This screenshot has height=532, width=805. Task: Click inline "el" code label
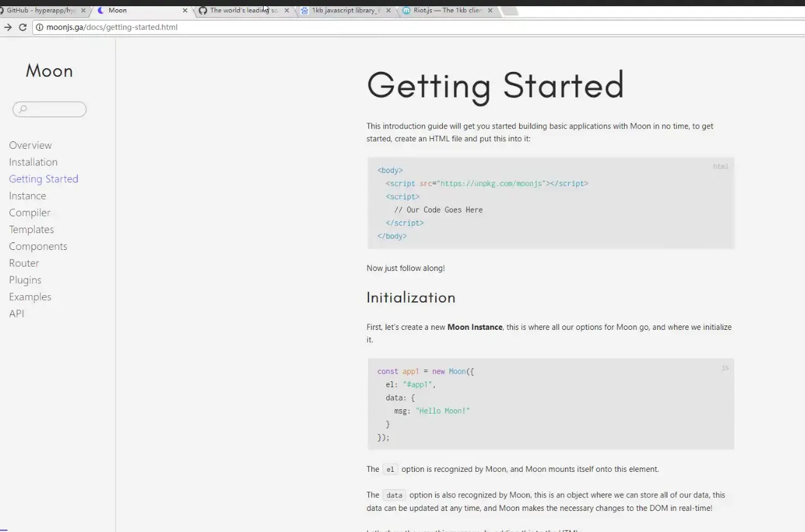pyautogui.click(x=390, y=469)
